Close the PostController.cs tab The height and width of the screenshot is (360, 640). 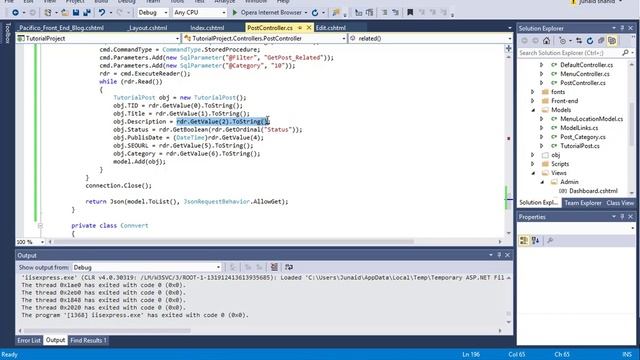[309, 28]
